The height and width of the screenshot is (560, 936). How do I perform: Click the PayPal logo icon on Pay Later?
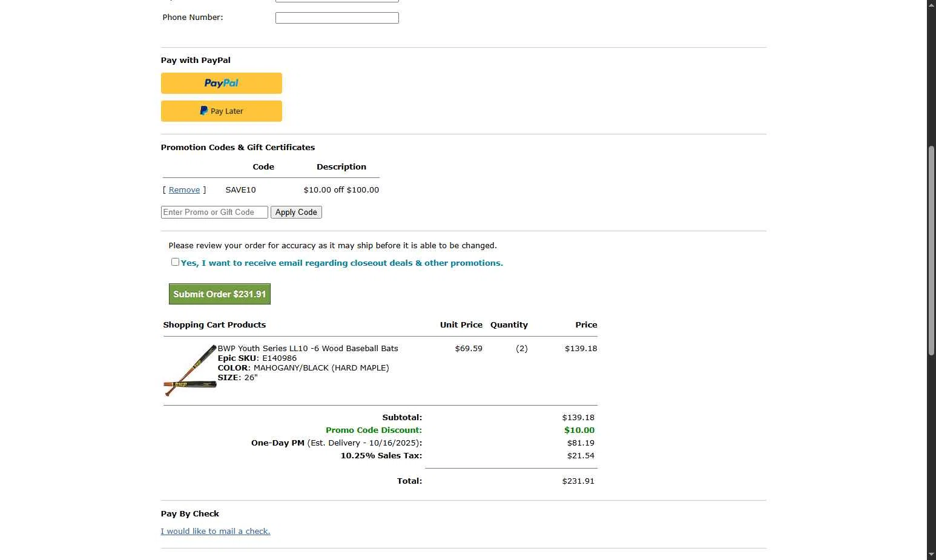click(x=204, y=111)
